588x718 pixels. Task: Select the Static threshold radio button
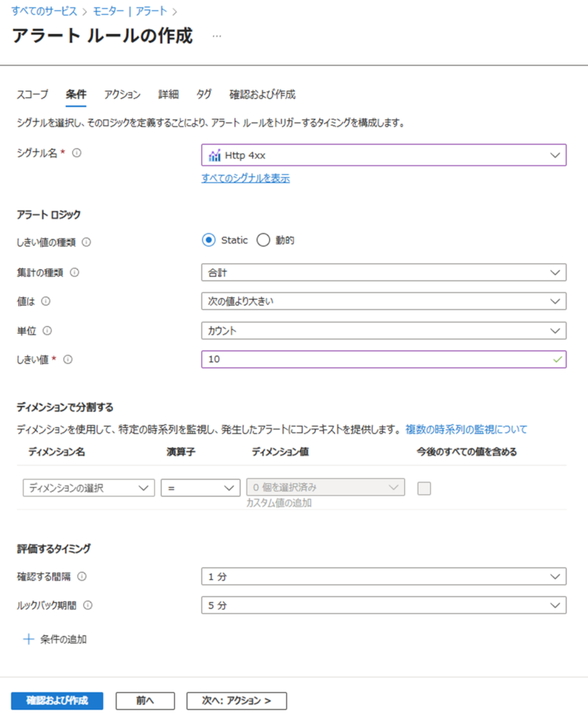click(208, 241)
